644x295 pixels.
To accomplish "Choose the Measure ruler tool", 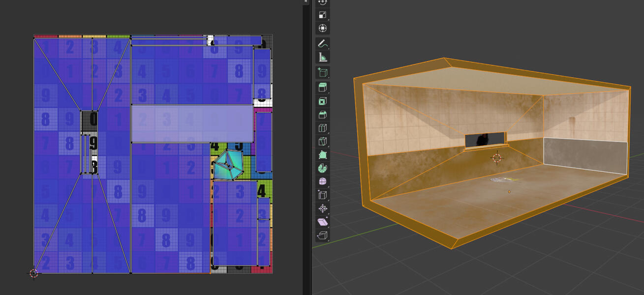I will click(x=322, y=57).
